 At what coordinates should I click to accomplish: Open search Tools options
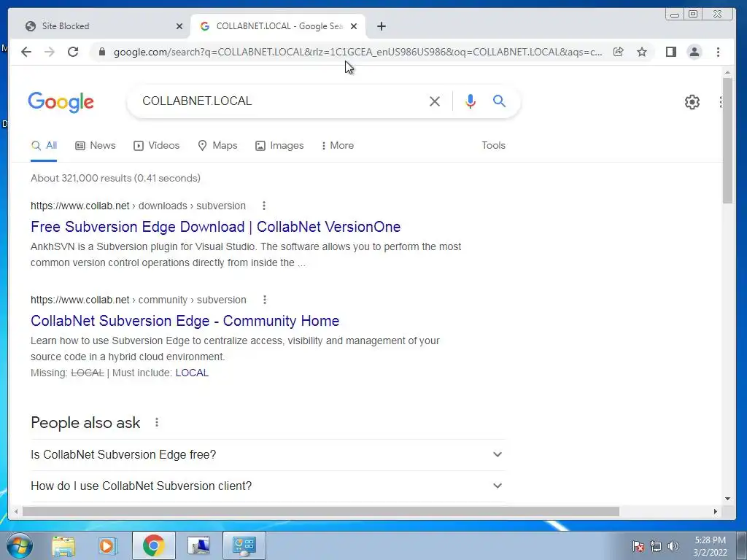493,146
